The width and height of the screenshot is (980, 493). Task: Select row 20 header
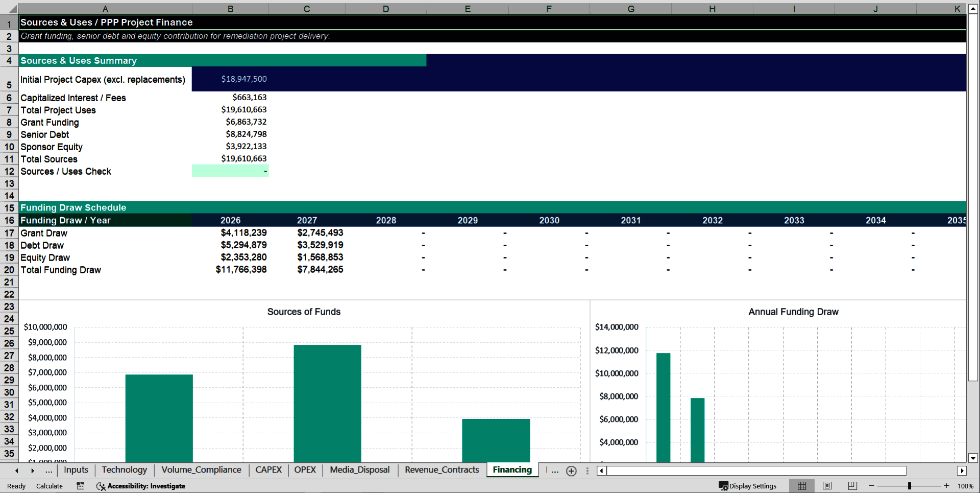(x=9, y=270)
